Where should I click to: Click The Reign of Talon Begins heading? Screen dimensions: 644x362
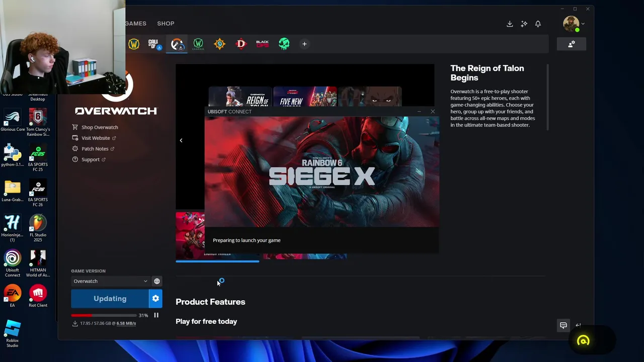487,73
